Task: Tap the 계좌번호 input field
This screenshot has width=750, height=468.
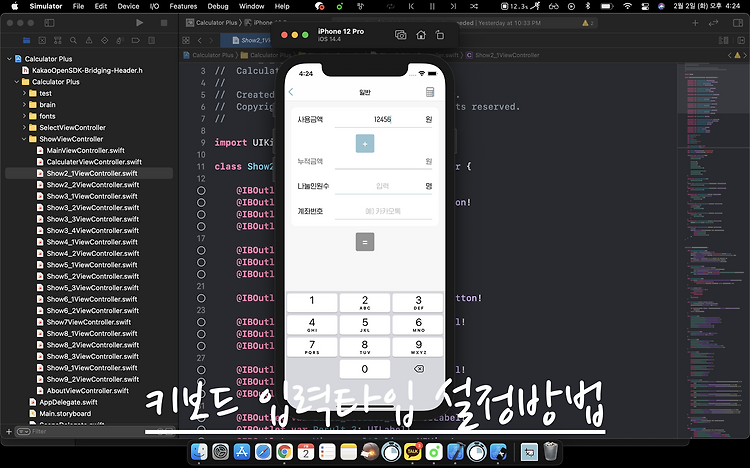Action: coord(383,211)
